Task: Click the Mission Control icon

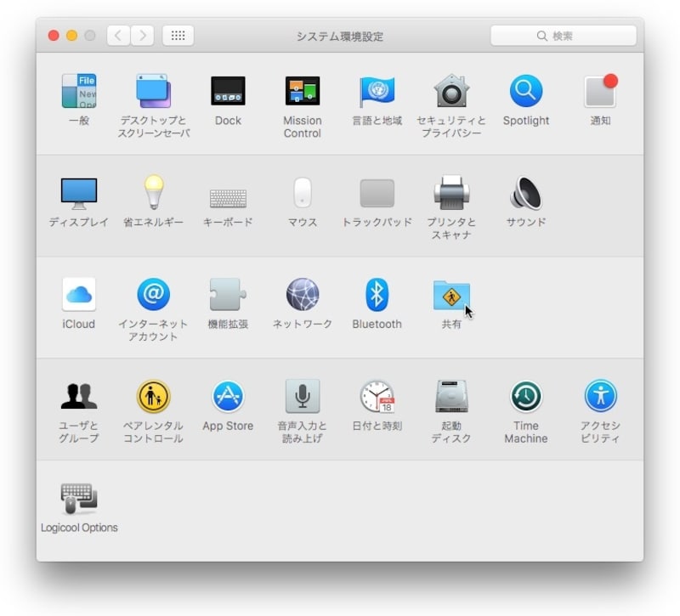Action: pos(302,91)
